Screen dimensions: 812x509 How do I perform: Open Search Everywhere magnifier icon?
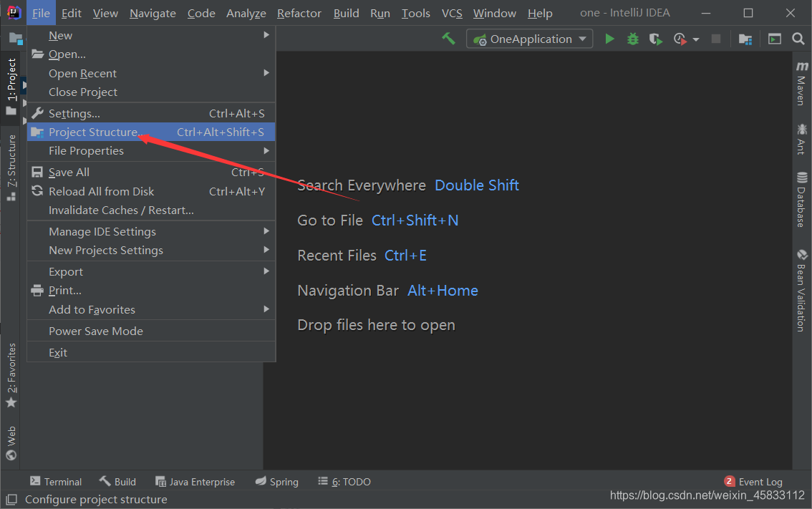[x=798, y=39]
